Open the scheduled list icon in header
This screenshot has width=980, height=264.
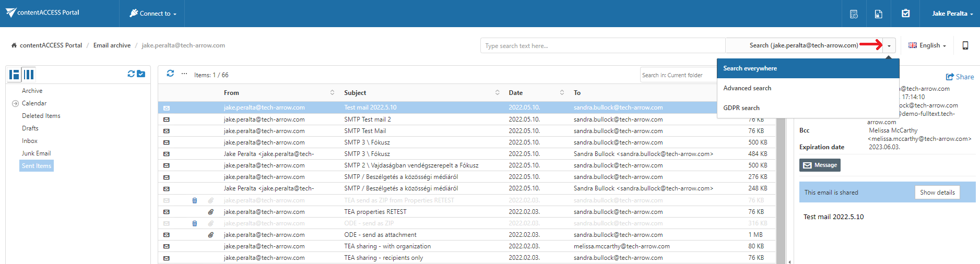854,14
